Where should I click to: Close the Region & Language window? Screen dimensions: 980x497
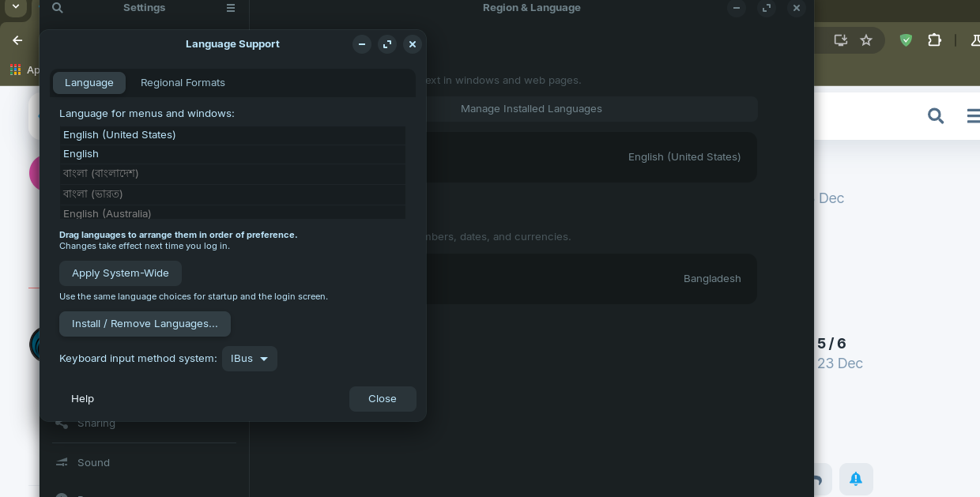point(797,8)
